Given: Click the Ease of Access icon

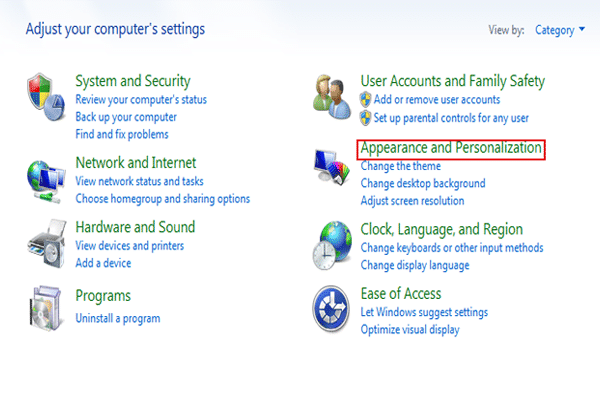Looking at the screenshot, I should pyautogui.click(x=331, y=308).
